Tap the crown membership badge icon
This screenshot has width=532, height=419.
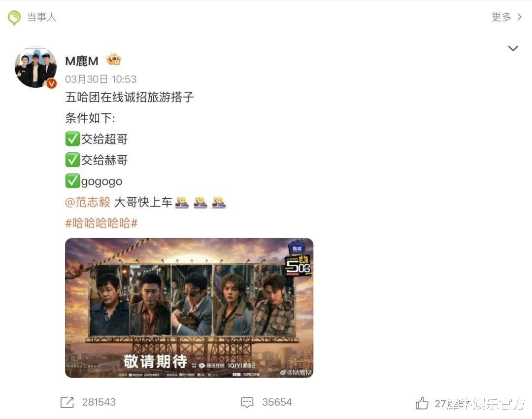[x=114, y=60]
